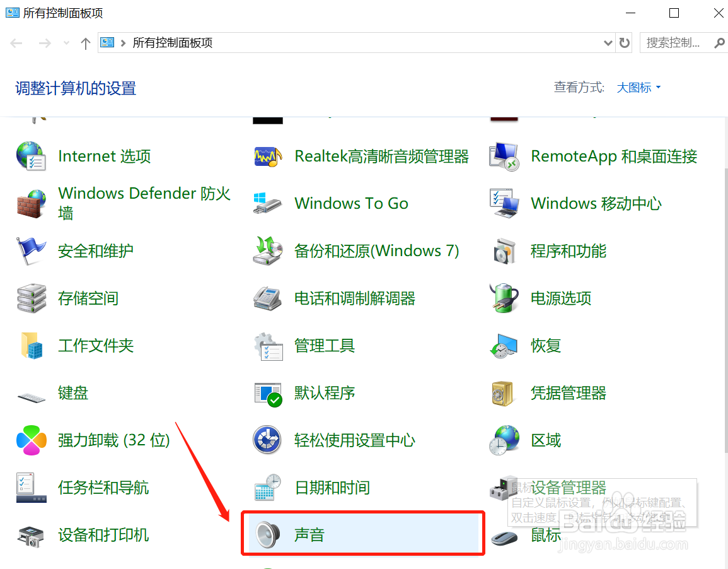Open the 强力卸载 (32 位) colorful icon
728x569 pixels.
[31, 440]
